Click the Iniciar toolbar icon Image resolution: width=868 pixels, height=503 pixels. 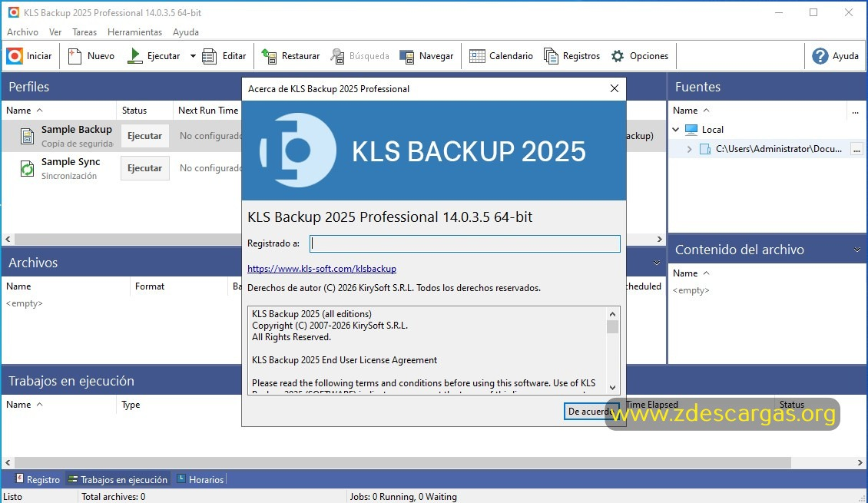coord(15,55)
